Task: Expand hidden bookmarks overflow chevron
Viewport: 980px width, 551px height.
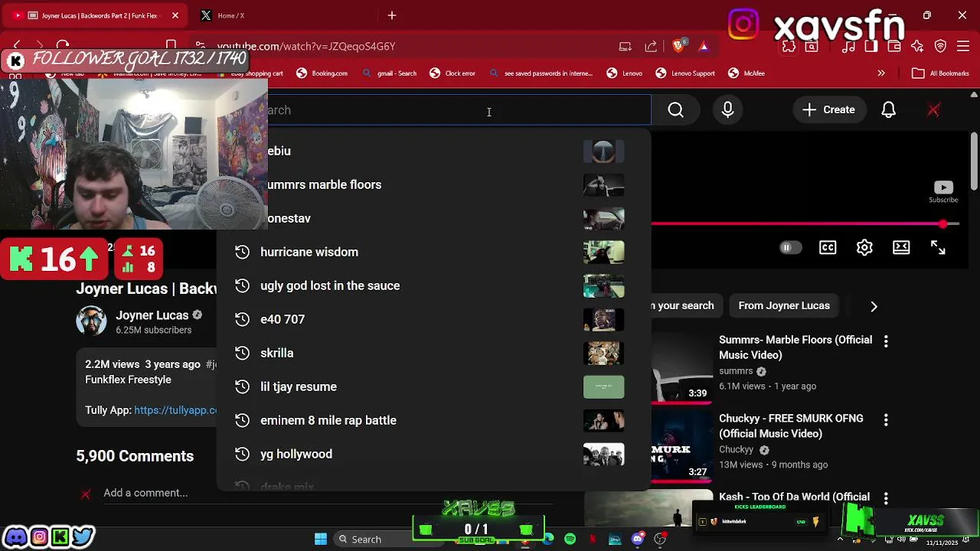Action: click(881, 73)
